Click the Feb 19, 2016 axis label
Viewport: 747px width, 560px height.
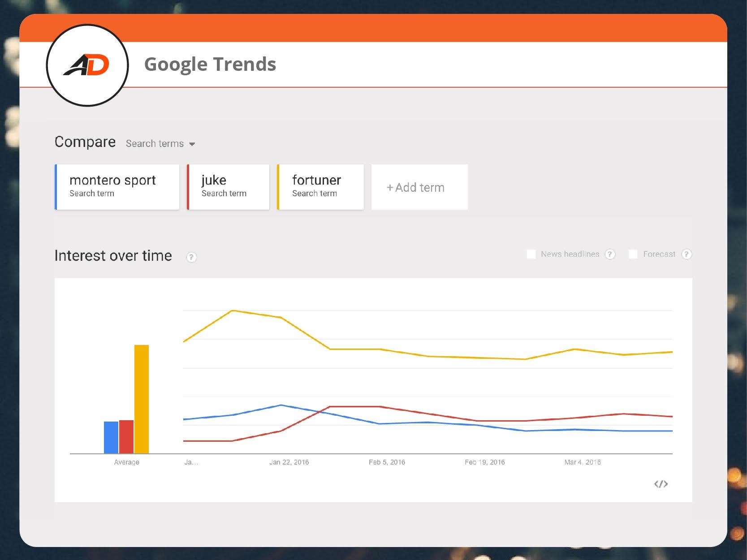coord(485,462)
